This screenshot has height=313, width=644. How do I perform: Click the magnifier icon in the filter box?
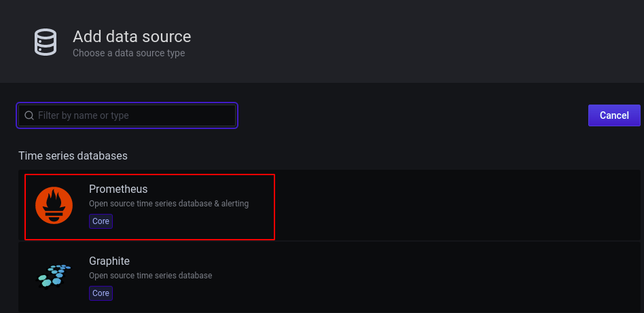[29, 115]
